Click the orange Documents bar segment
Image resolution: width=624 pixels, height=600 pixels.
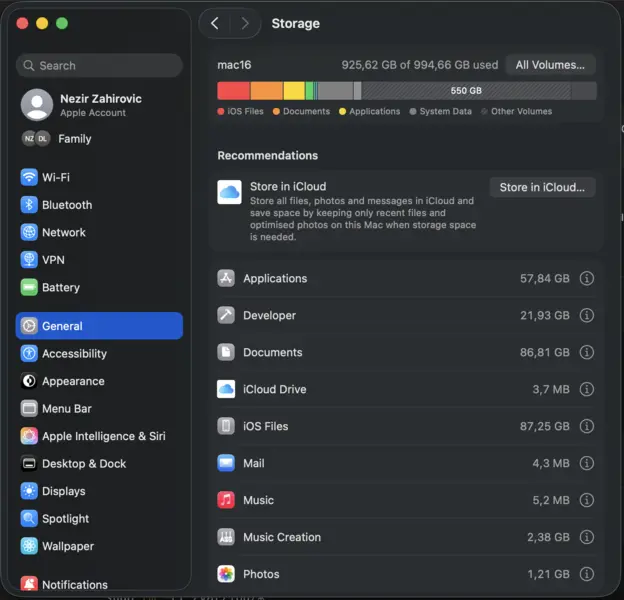pos(267,91)
